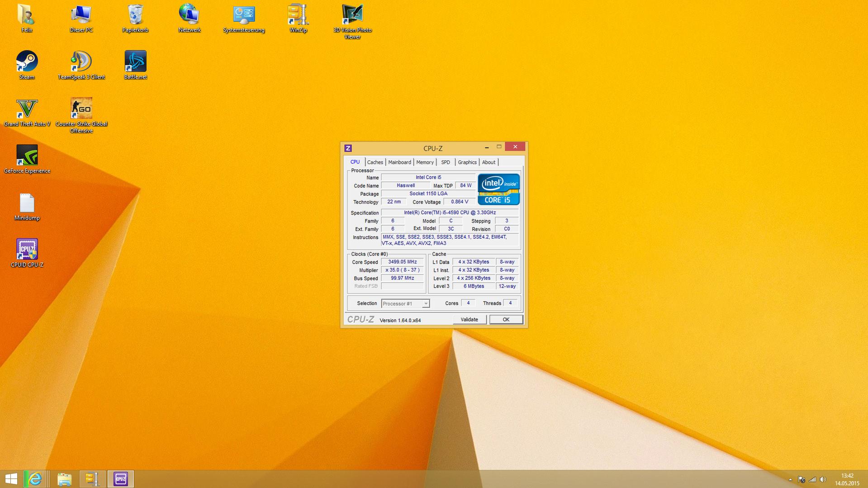Switch to WinZip taskbar button

(92, 479)
